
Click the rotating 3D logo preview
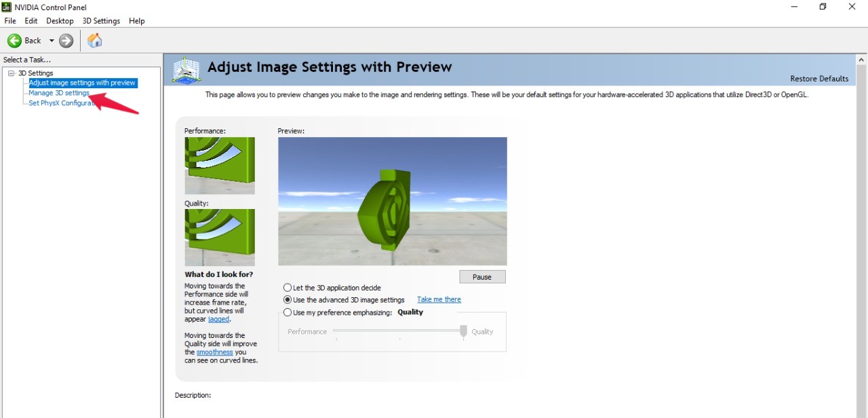coord(393,202)
